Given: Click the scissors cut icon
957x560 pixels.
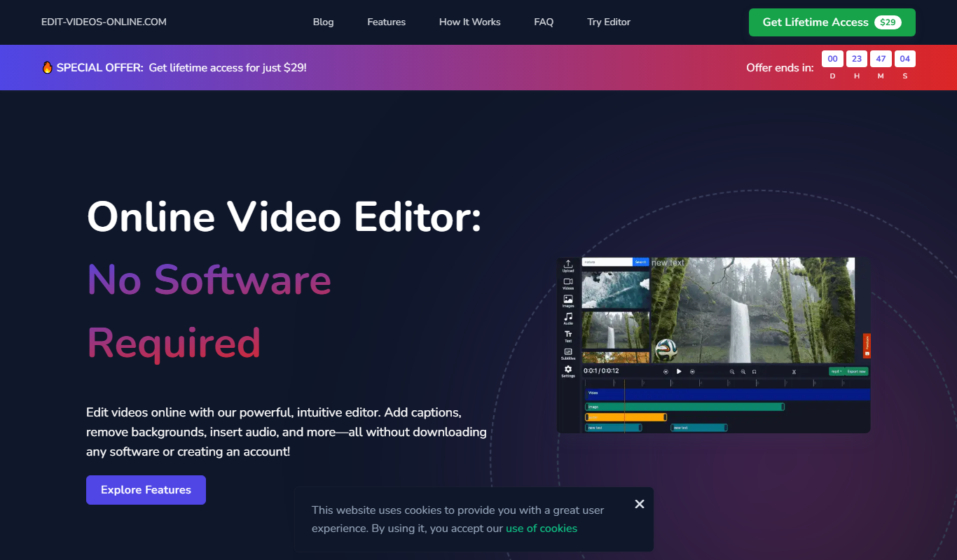Looking at the screenshot, I should pyautogui.click(x=794, y=371).
